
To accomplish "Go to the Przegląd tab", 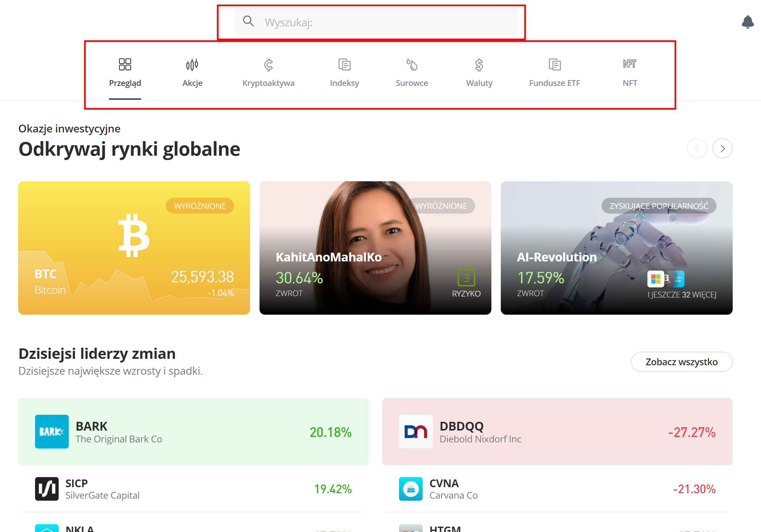I will tap(125, 83).
